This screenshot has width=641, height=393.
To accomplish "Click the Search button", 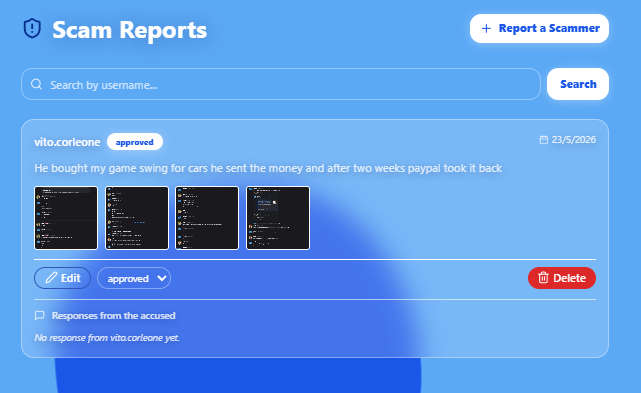I will coord(578,84).
